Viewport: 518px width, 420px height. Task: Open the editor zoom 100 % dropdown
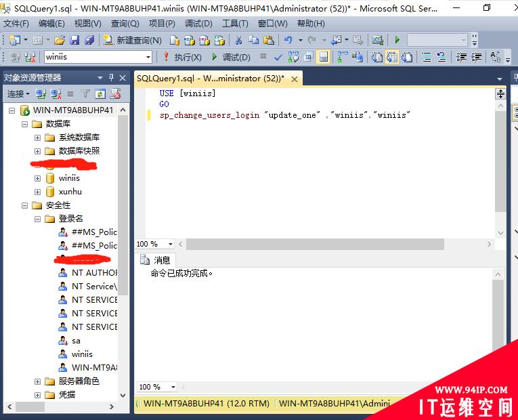pos(171,244)
